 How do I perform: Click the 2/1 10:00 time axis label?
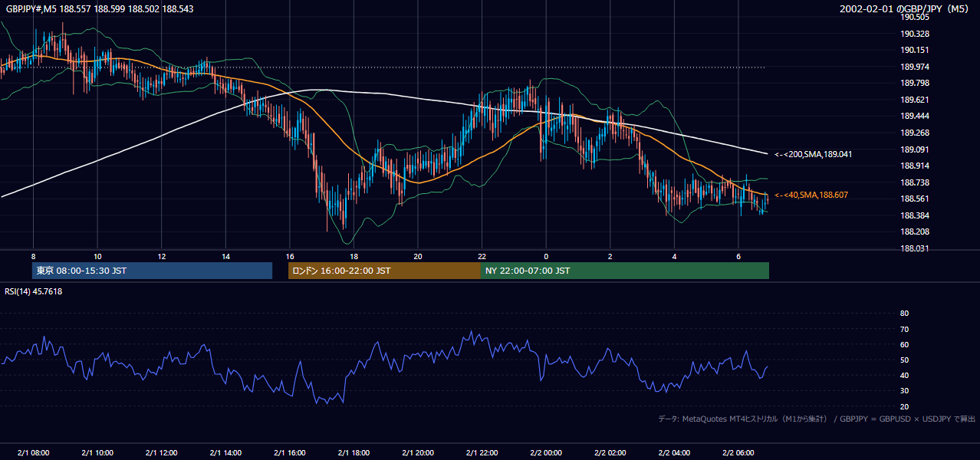(97, 452)
